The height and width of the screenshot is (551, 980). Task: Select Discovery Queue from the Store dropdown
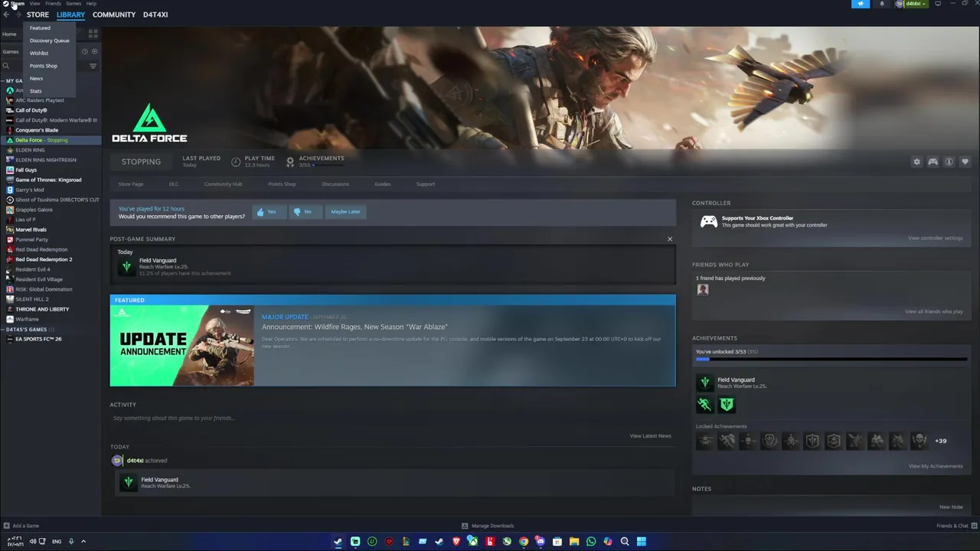pyautogui.click(x=50, y=41)
